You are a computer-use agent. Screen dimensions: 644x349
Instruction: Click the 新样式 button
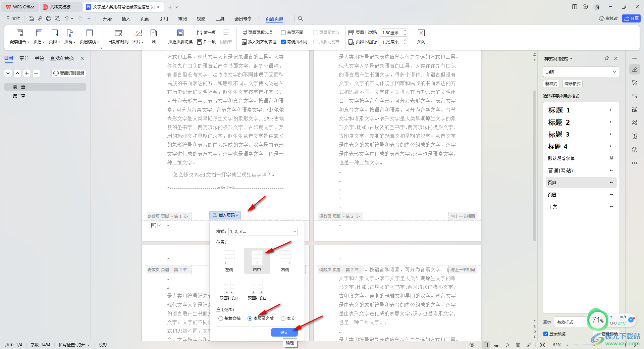tap(551, 84)
